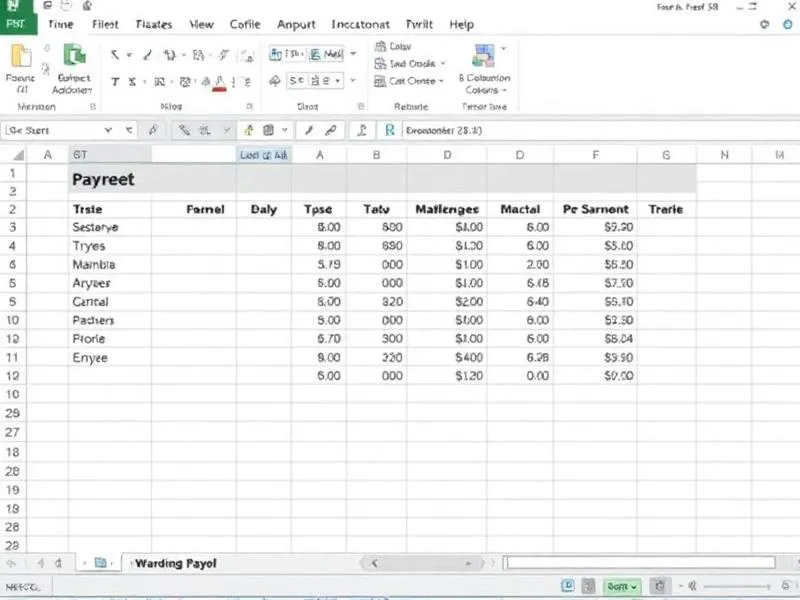Image resolution: width=800 pixels, height=600 pixels.
Task: Click the large yellow folder Foanc icon
Action: pos(21,56)
